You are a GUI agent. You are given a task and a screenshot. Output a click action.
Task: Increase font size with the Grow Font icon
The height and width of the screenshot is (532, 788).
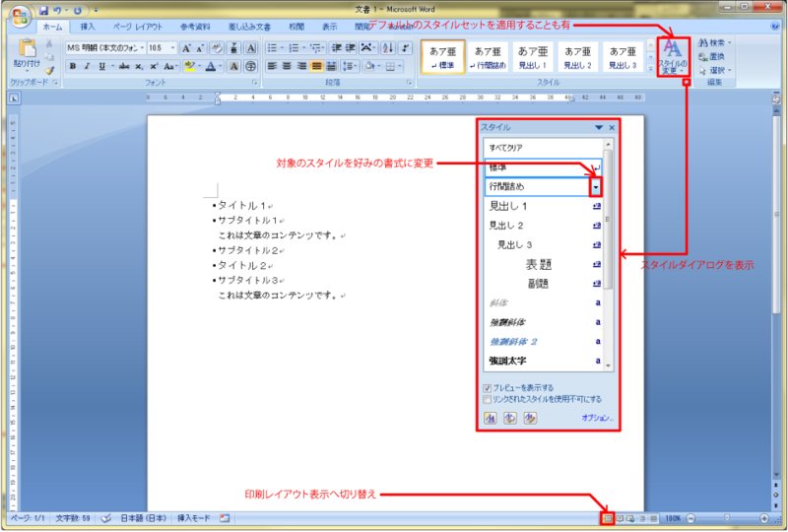coord(186,48)
